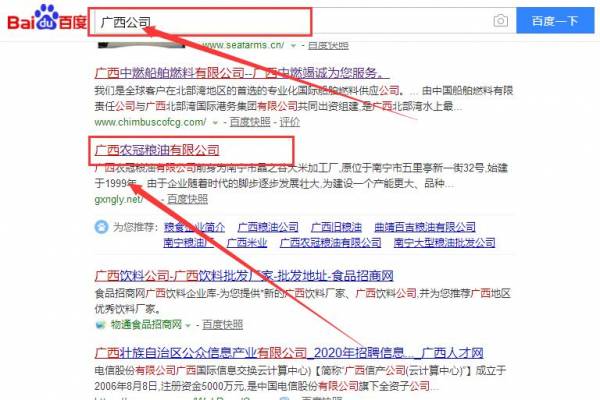Click the camera image search icon
Image resolution: width=600 pixels, height=400 pixels.
pos(500,21)
